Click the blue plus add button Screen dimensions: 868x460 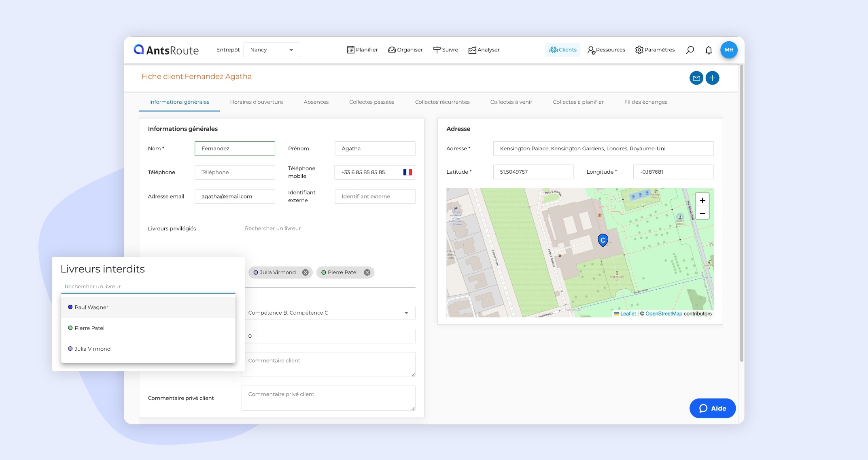[x=712, y=78]
